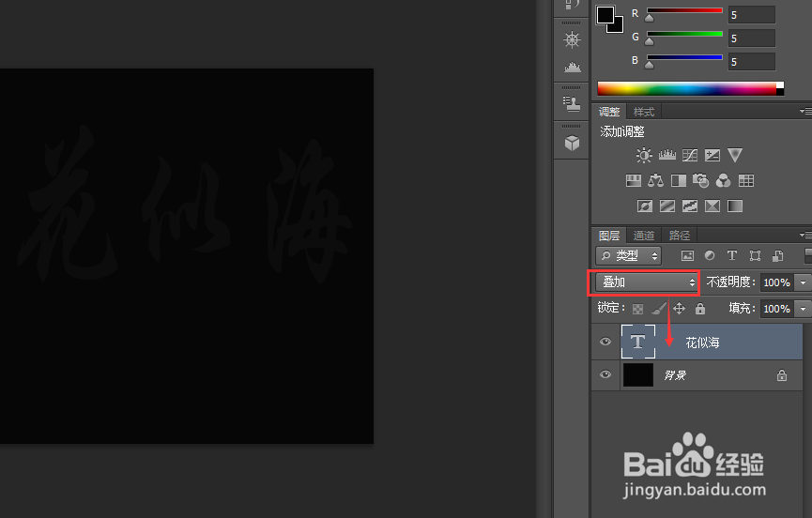The height and width of the screenshot is (518, 812).
Task: Switch to the 图层 tab
Action: pos(609,236)
